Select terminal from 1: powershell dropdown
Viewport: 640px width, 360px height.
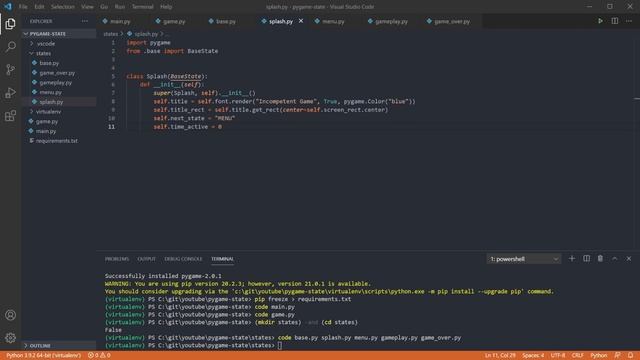coord(524,259)
